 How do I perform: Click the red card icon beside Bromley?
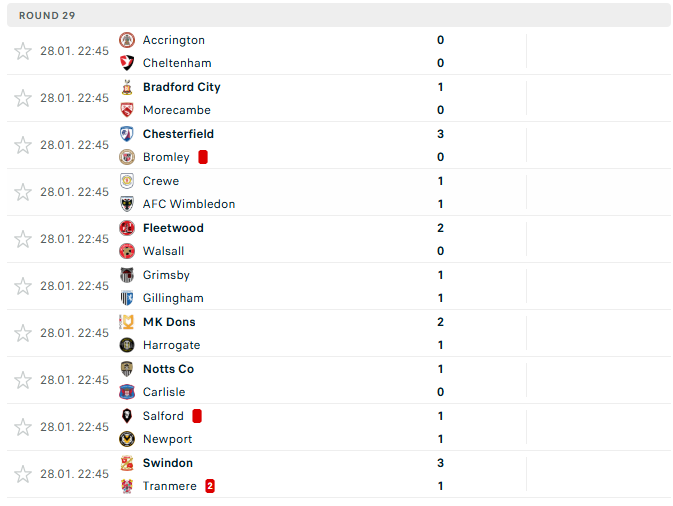click(x=203, y=157)
